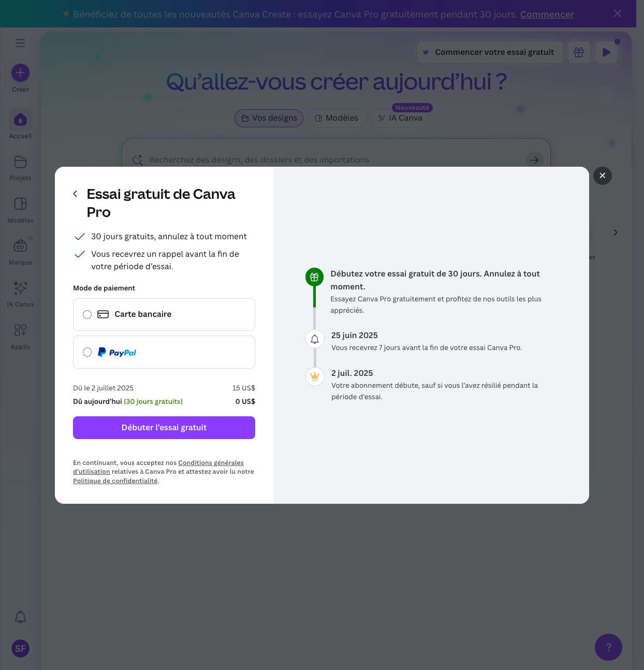
Task: Open the Politique de confidentialité link
Action: coord(115,480)
